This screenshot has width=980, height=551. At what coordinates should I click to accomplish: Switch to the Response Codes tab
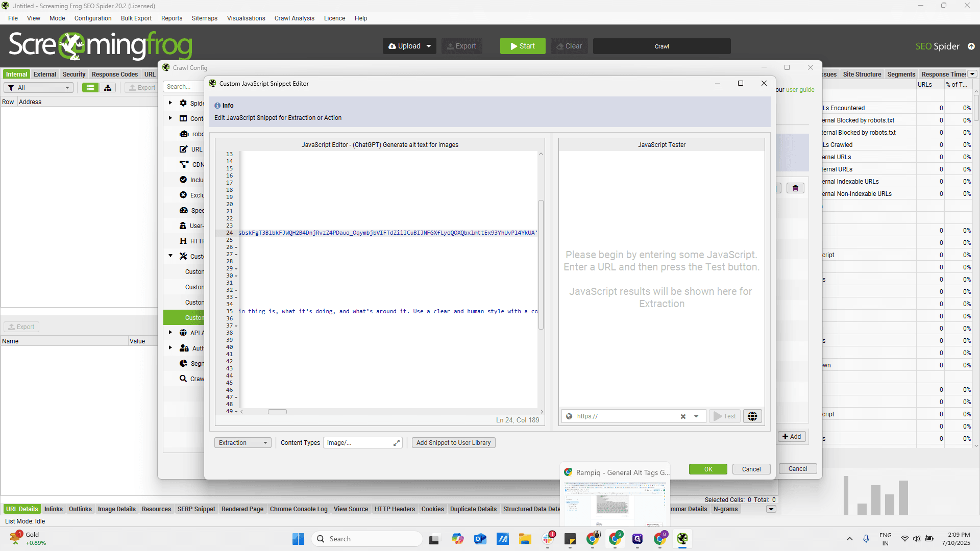pos(115,74)
